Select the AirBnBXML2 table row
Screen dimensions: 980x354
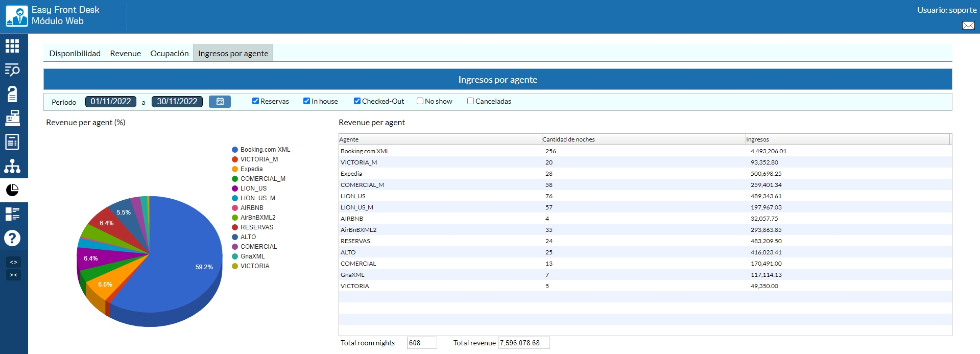tap(645, 230)
